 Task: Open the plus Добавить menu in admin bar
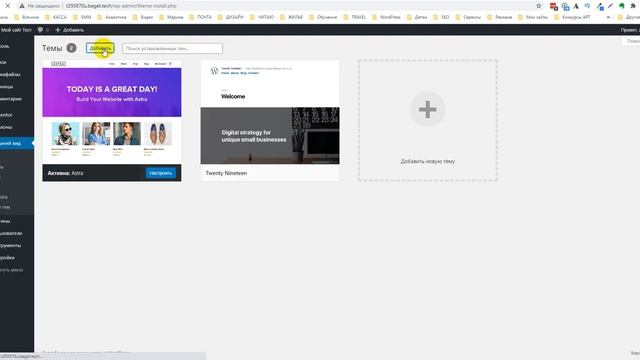tap(69, 30)
